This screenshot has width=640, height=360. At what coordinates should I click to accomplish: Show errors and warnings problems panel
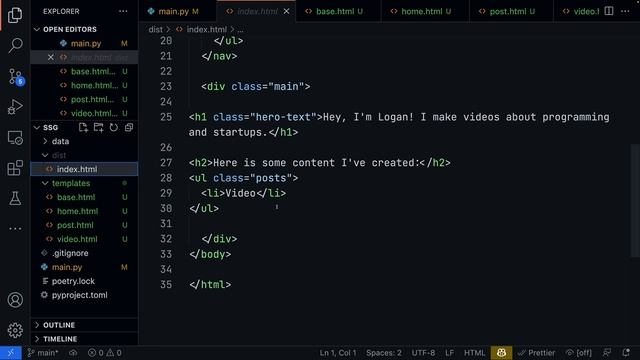(x=104, y=353)
